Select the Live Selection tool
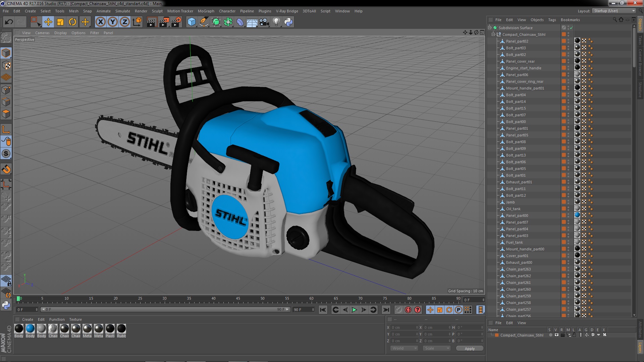 (35, 22)
